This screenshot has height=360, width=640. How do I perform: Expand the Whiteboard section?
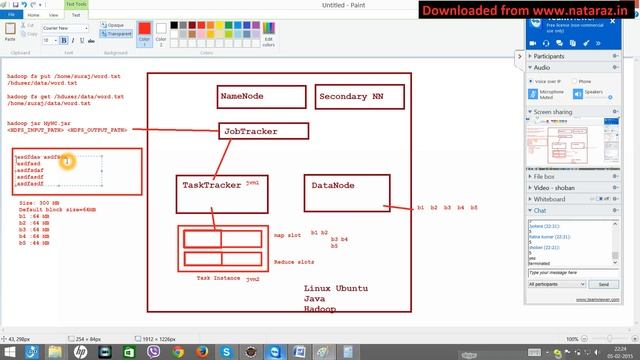[530, 199]
